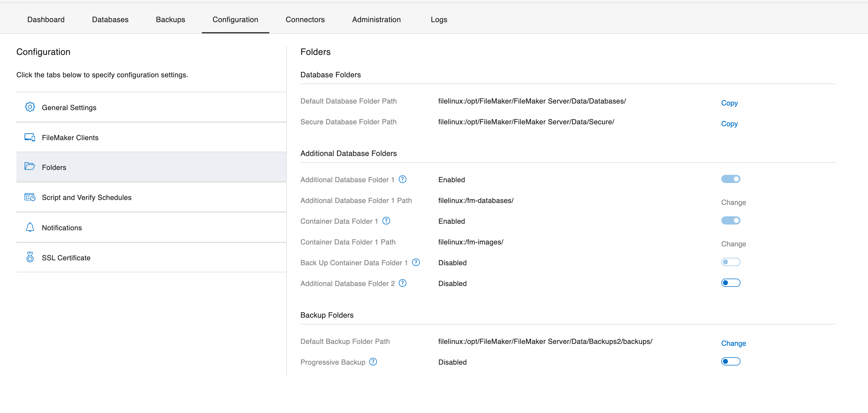Image resolution: width=868 pixels, height=413 pixels.
Task: Click the General Settings gear icon
Action: pos(30,107)
